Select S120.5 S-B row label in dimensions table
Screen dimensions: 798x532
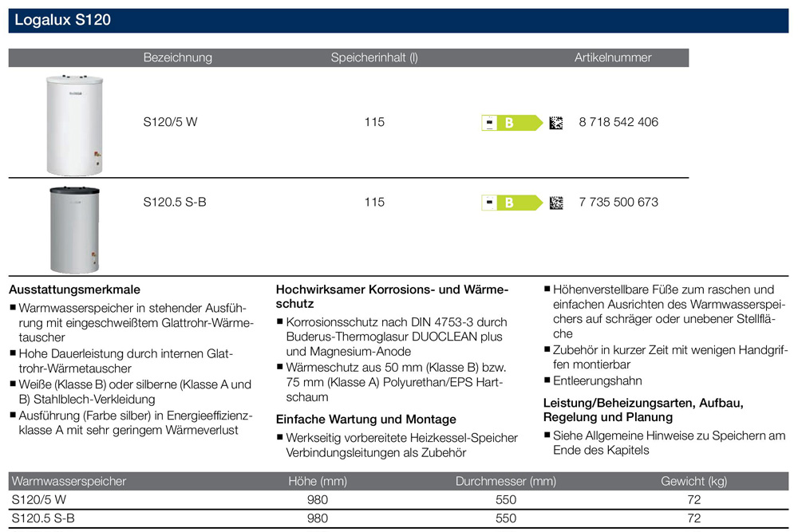tap(43, 518)
